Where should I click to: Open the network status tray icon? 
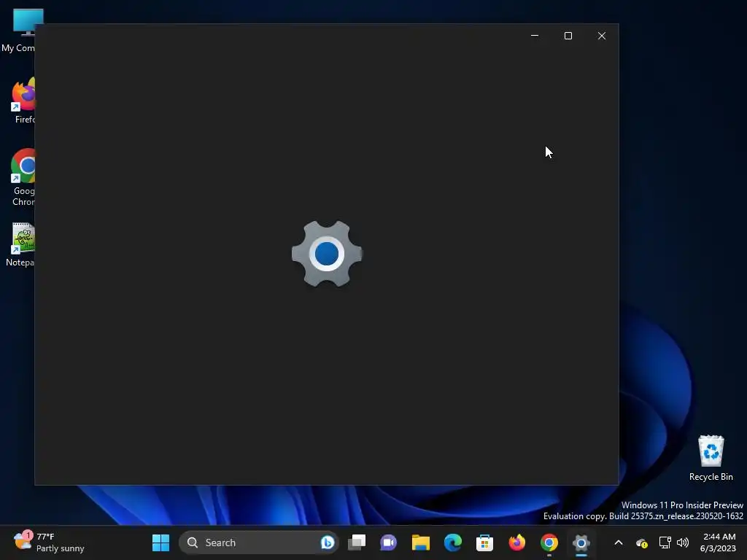pyautogui.click(x=665, y=542)
